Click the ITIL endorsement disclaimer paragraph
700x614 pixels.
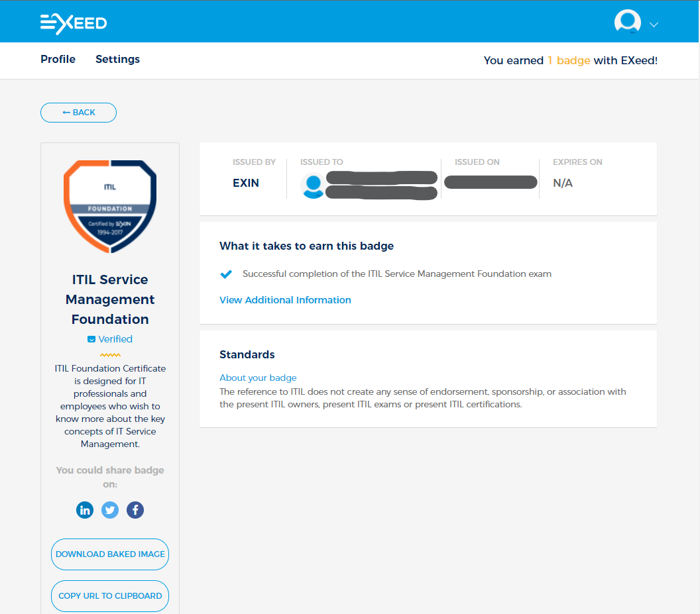click(423, 398)
